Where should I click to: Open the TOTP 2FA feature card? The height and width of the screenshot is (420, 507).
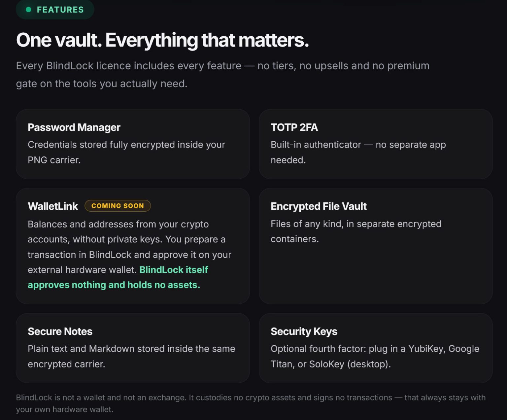point(376,144)
